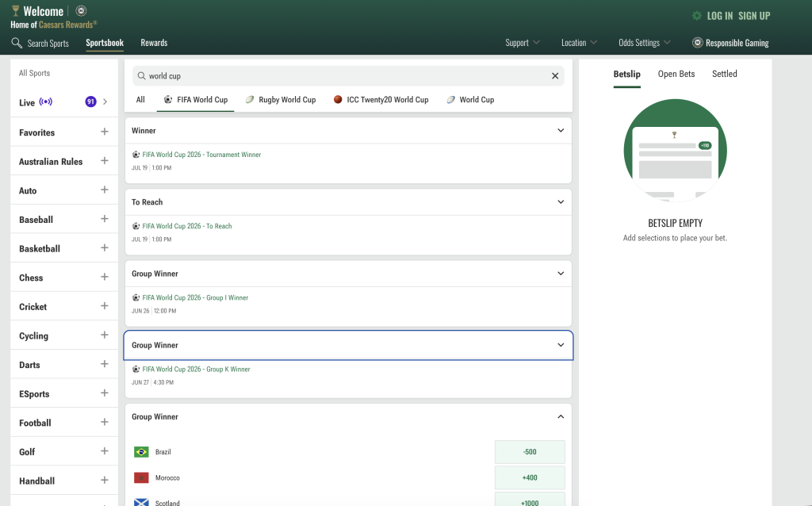
Task: Open FIFA World Cup 2026 Tournament Winner link
Action: pos(201,155)
